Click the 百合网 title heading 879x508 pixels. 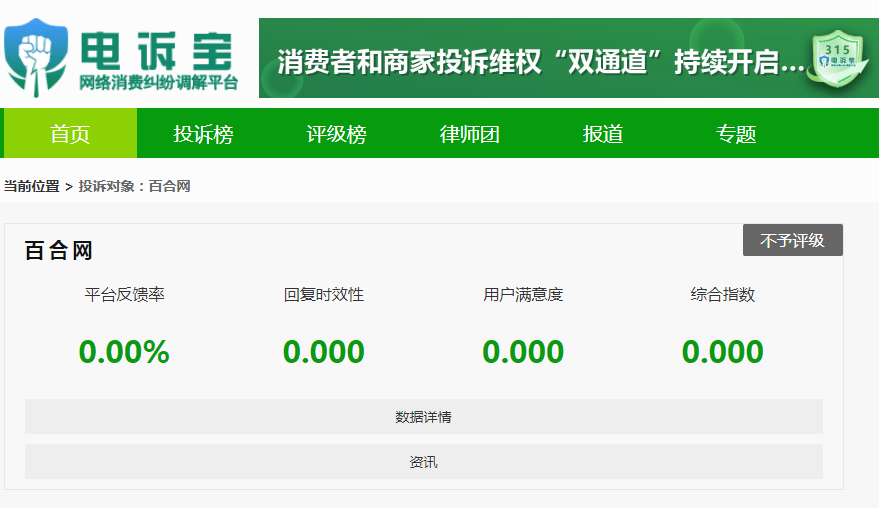(58, 251)
